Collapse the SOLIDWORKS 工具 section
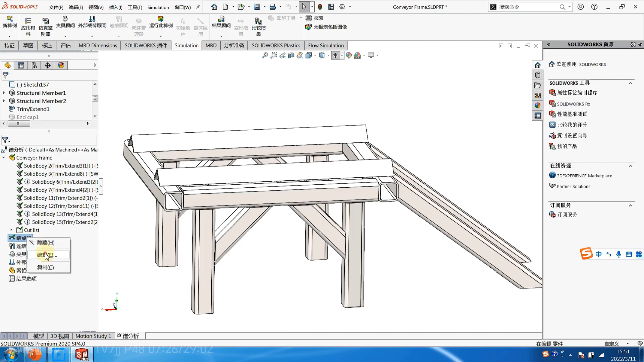This screenshot has height=362, width=644. [x=630, y=83]
